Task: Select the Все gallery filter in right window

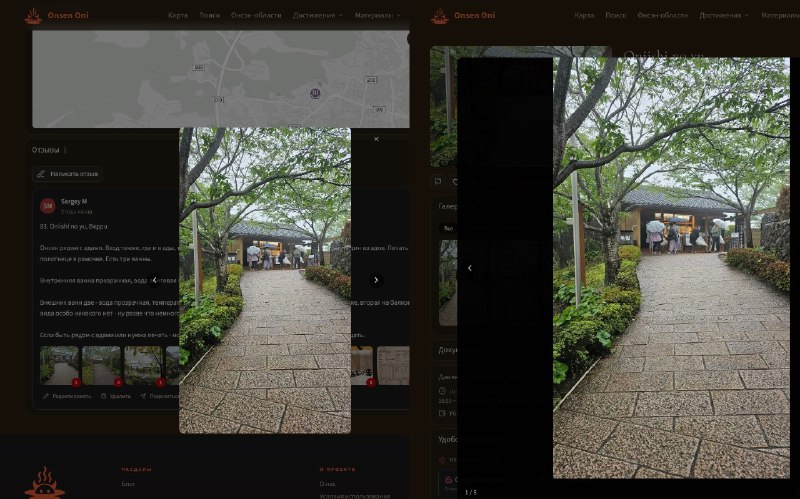Action: tap(448, 228)
